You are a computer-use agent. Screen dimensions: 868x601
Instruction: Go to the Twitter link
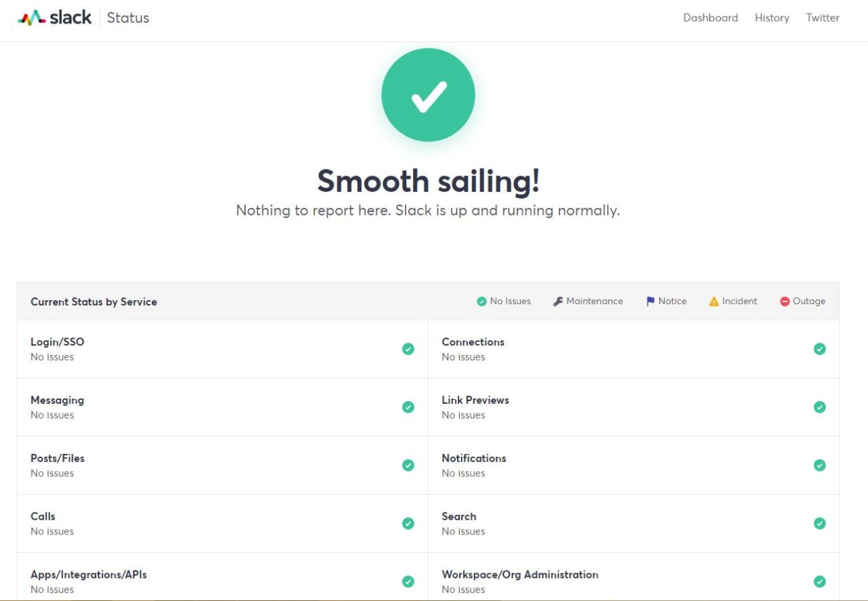(823, 18)
